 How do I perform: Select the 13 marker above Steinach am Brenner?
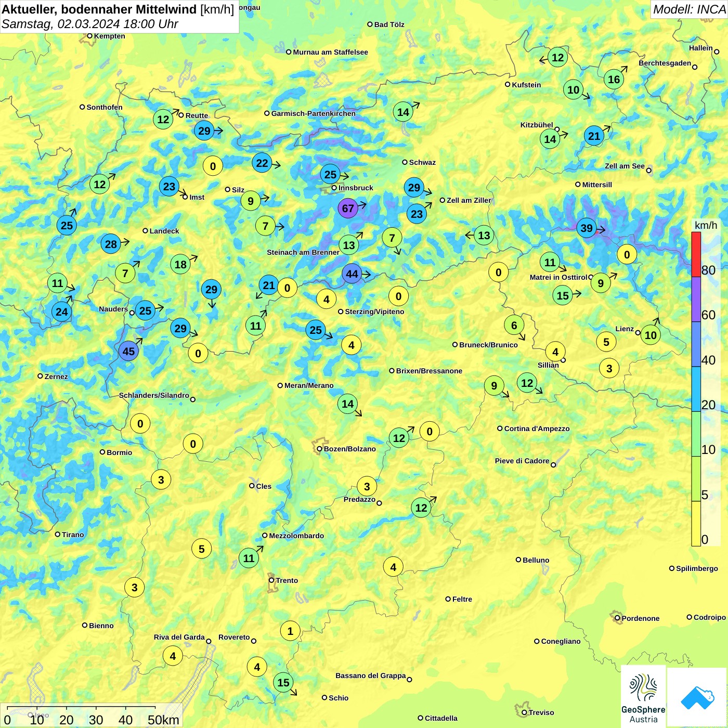(349, 245)
